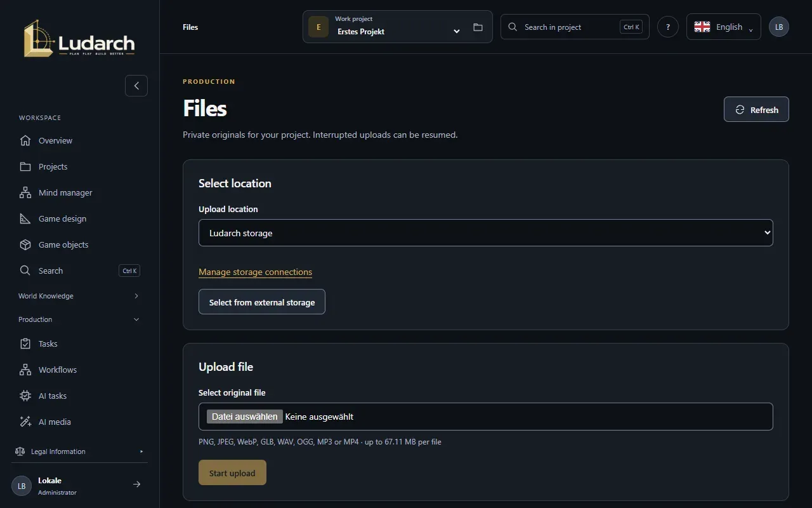Click Datei auswählen to choose a file
The image size is (812, 508).
click(x=245, y=417)
